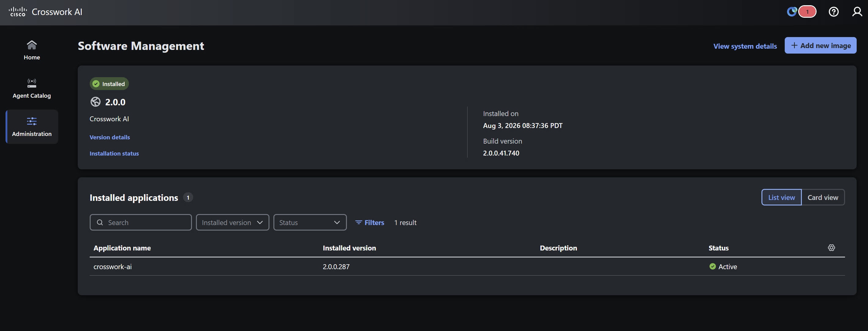Click the help question mark icon

(x=834, y=12)
